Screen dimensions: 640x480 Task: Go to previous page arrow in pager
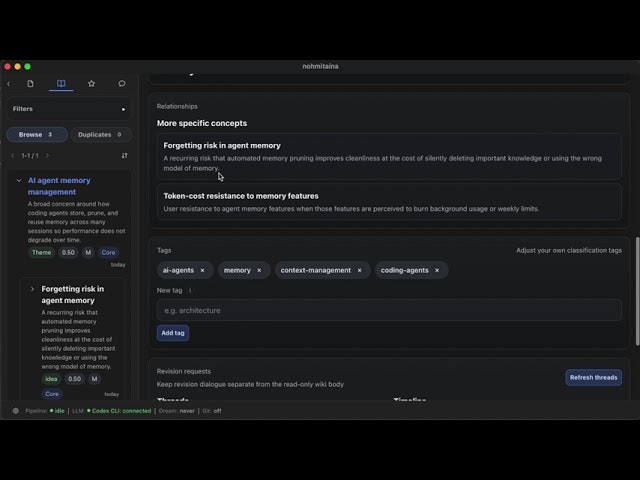tap(13, 156)
